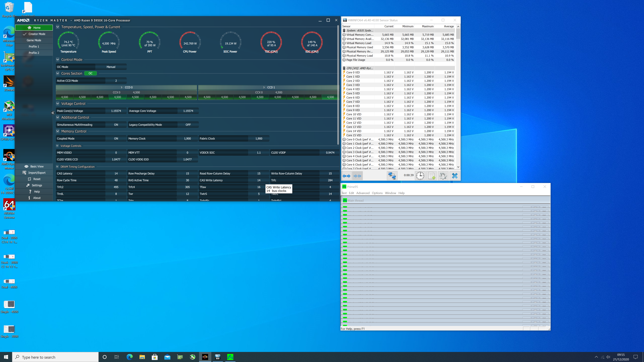Close HWiNFO sensors with blue X button
Screen dimensions: 644x362
455,176
